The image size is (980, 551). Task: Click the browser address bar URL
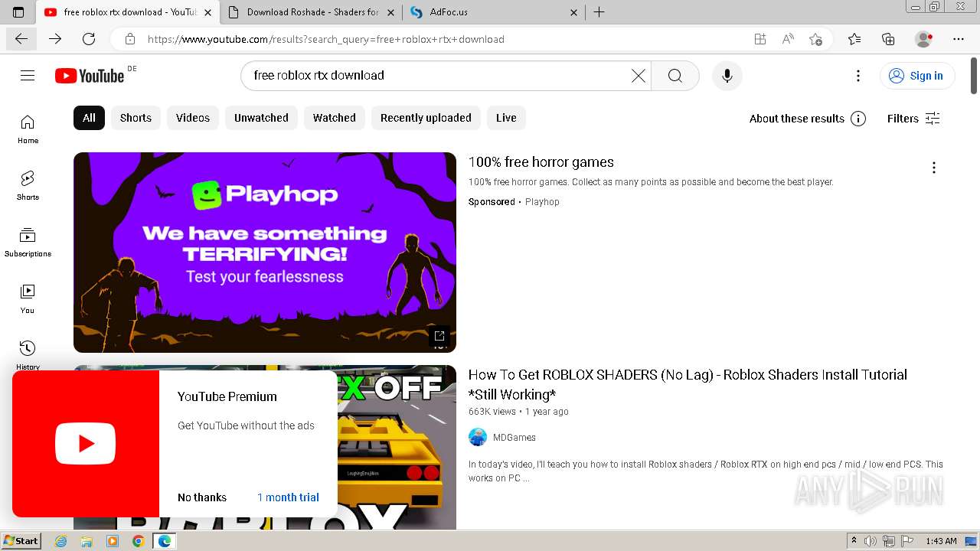coord(326,39)
